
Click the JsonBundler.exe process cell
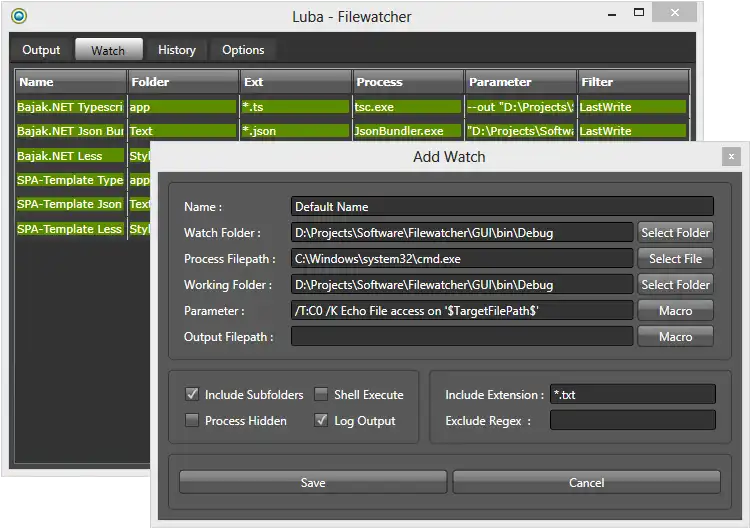408,131
